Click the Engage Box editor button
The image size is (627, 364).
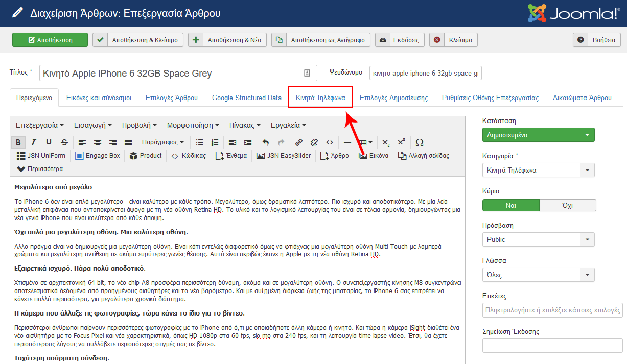(x=98, y=156)
